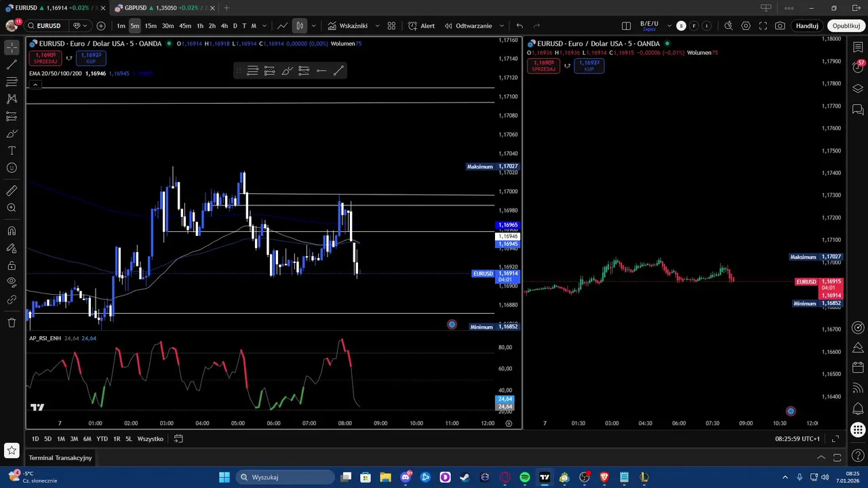
Task: Select the trend line drawing tool
Action: (12, 65)
